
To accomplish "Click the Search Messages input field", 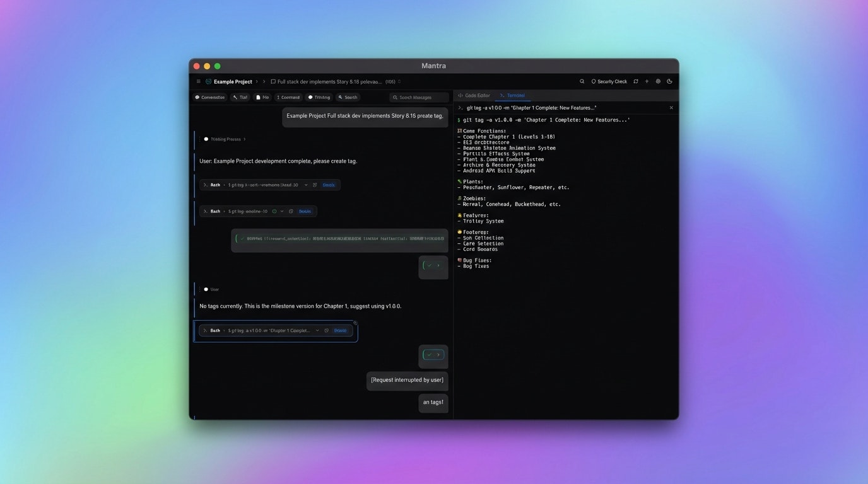I will 418,97.
